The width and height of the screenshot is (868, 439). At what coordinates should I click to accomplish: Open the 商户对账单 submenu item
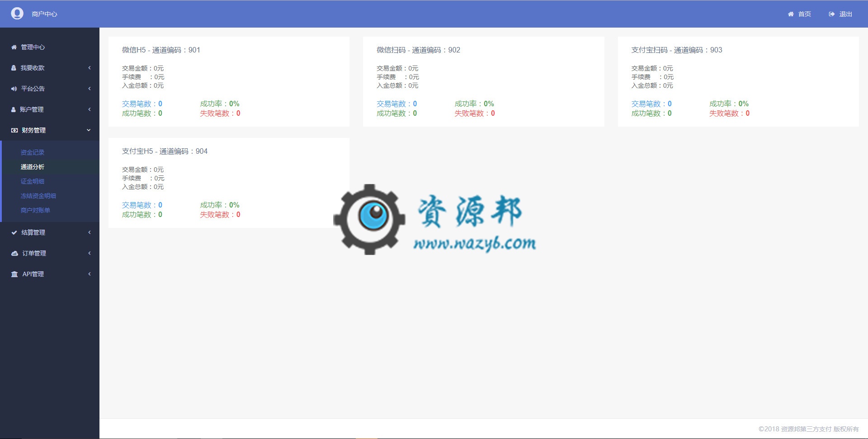tap(35, 210)
